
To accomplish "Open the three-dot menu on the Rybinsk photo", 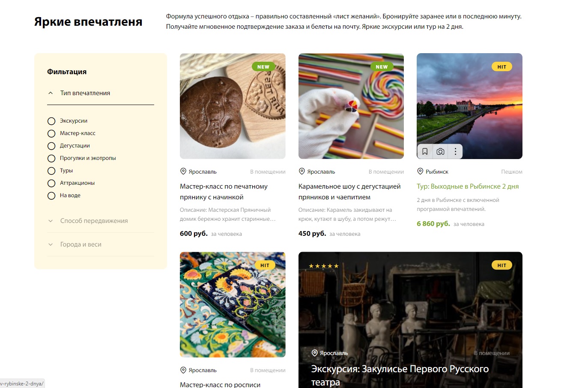I will click(x=455, y=151).
